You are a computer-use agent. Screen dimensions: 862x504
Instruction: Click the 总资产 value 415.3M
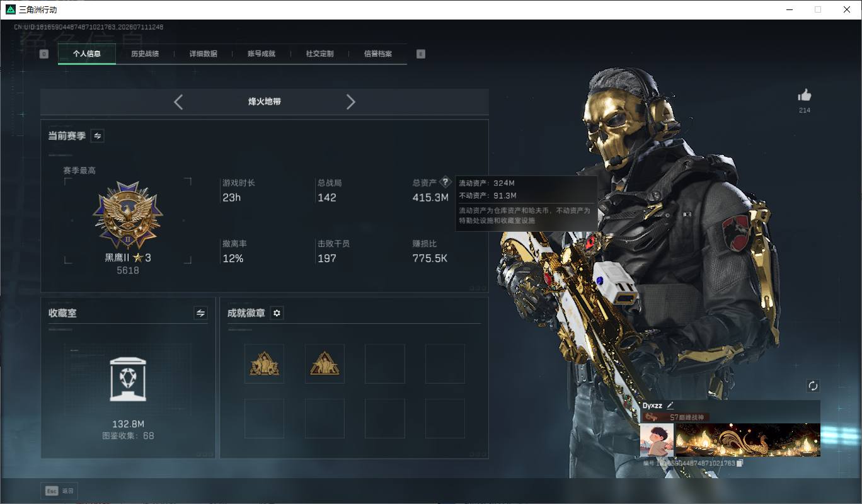coord(430,198)
